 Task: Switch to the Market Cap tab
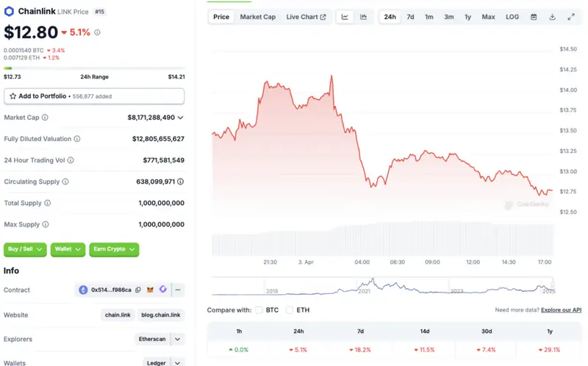pyautogui.click(x=258, y=17)
